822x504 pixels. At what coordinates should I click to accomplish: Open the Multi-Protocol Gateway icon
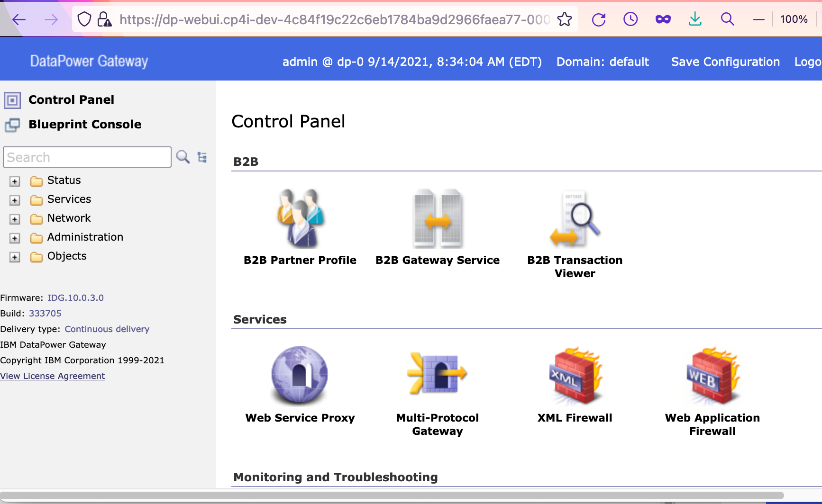[438, 373]
